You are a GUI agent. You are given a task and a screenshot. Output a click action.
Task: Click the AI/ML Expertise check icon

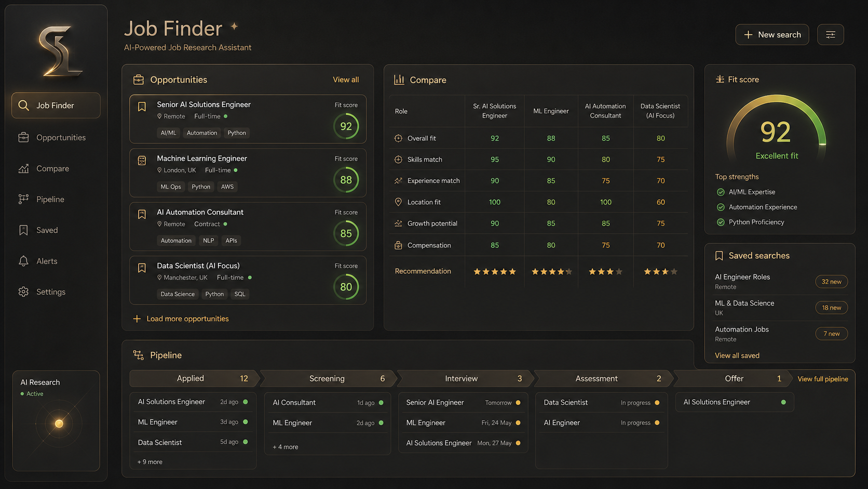721,192
